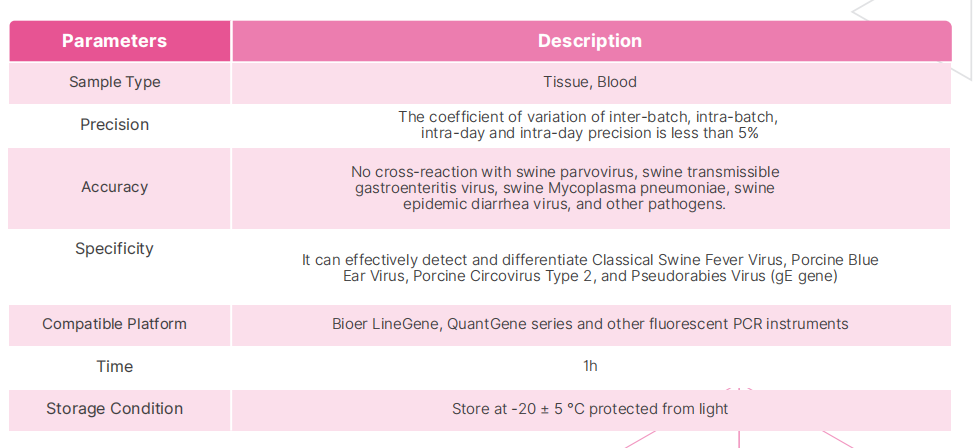Select the Accuracy parameter label
The height and width of the screenshot is (448, 974).
(x=114, y=187)
